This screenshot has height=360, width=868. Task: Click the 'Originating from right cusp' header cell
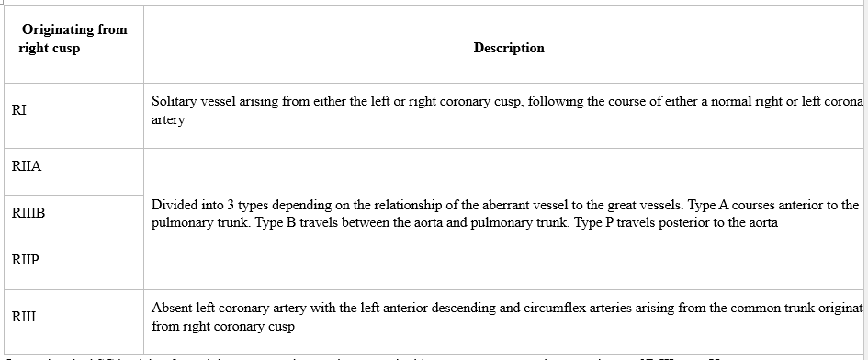[74, 44]
